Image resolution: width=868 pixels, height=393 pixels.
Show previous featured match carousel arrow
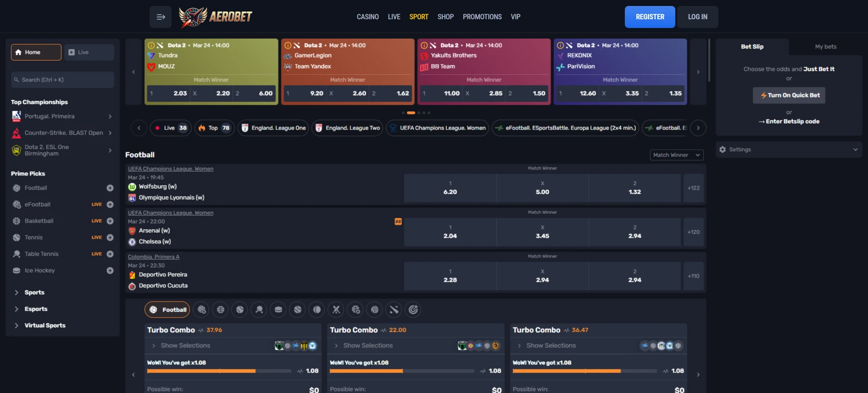(x=134, y=72)
